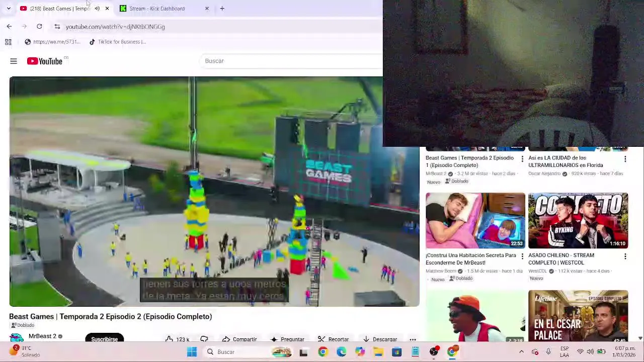Open File Explorer from the taskbar
Screen dimensions: 644x362
pos(378,352)
